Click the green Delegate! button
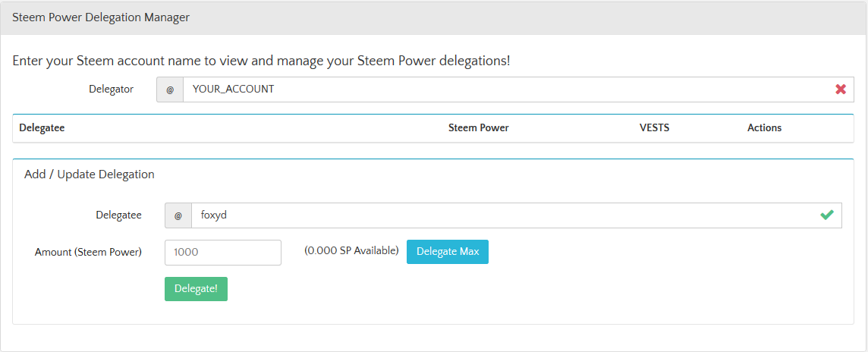This screenshot has width=868, height=352. tap(196, 289)
